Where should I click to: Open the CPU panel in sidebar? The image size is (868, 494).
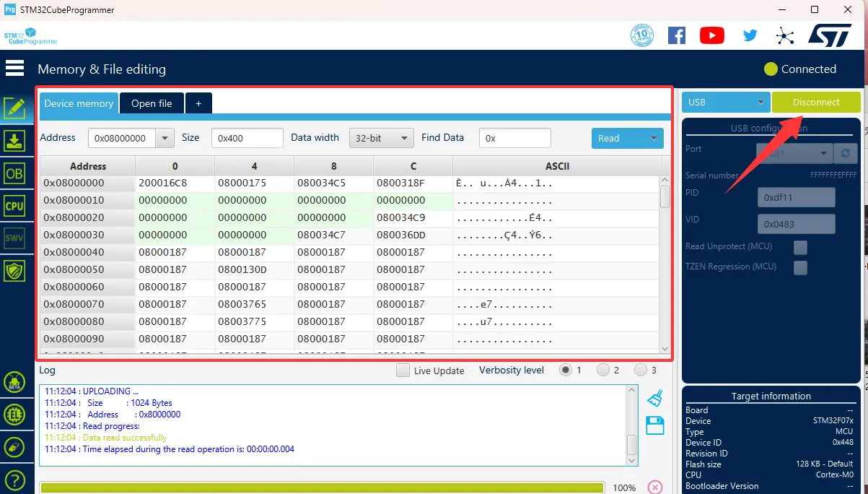point(14,206)
